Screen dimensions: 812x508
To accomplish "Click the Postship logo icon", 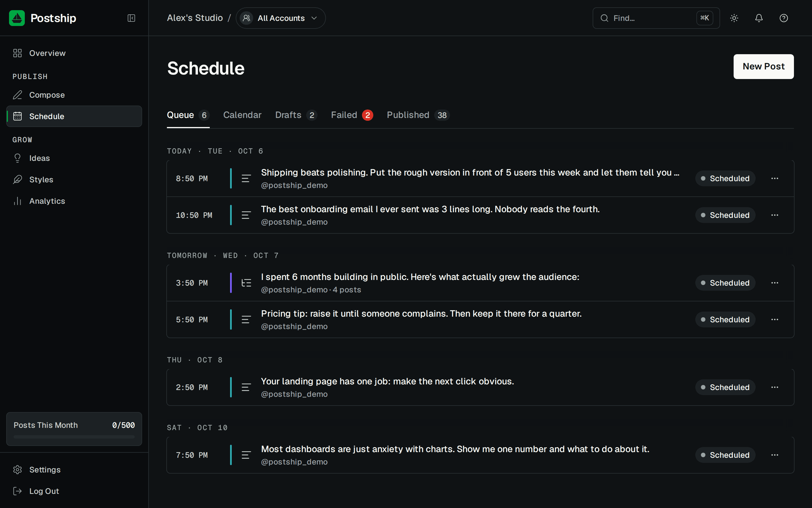I will coord(17,18).
